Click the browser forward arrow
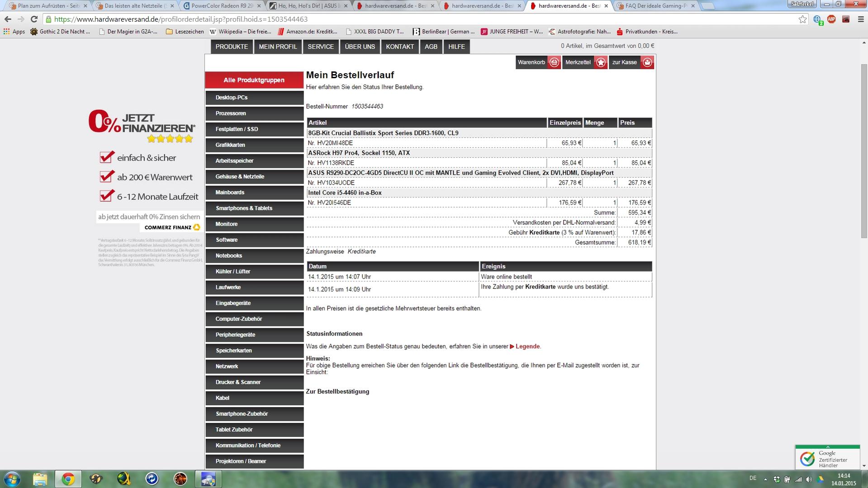 pos(21,19)
